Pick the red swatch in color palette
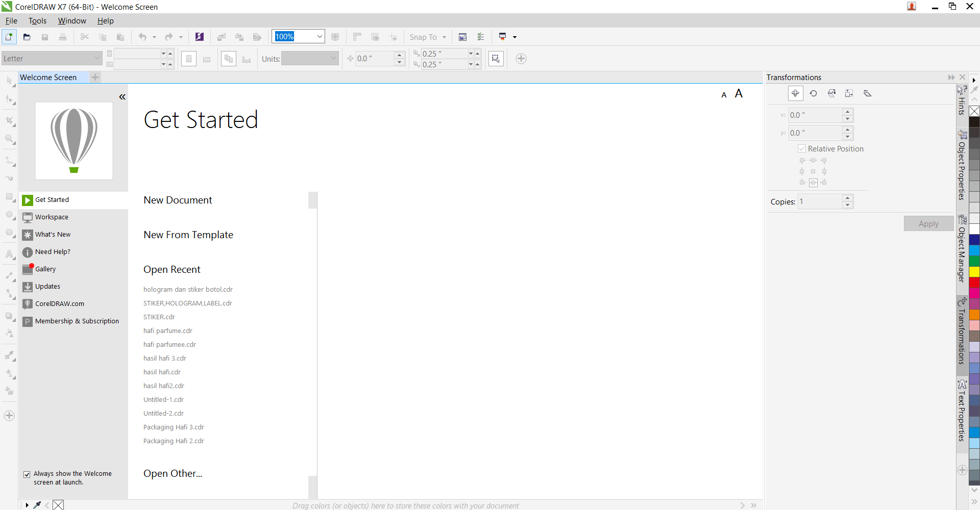 point(974,283)
